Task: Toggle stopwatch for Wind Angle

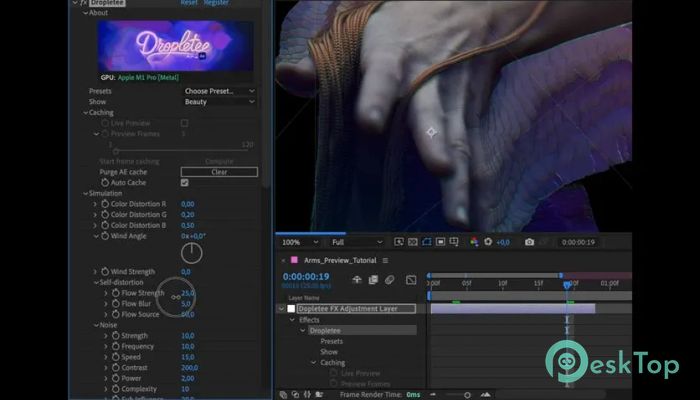Action: pos(105,236)
